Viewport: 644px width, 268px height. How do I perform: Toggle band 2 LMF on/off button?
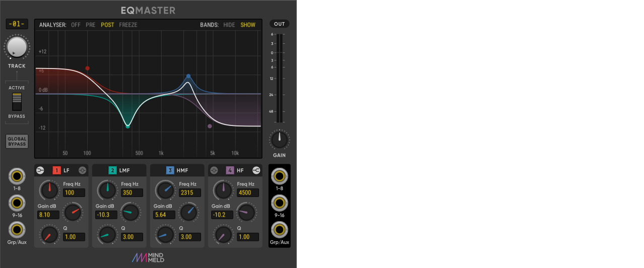pyautogui.click(x=112, y=170)
